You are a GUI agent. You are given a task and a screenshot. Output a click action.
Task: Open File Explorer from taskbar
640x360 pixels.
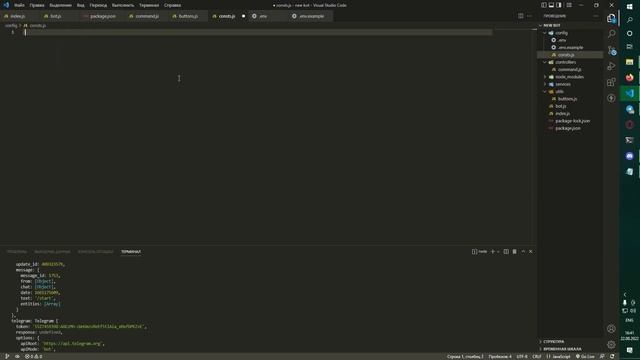tap(629, 62)
